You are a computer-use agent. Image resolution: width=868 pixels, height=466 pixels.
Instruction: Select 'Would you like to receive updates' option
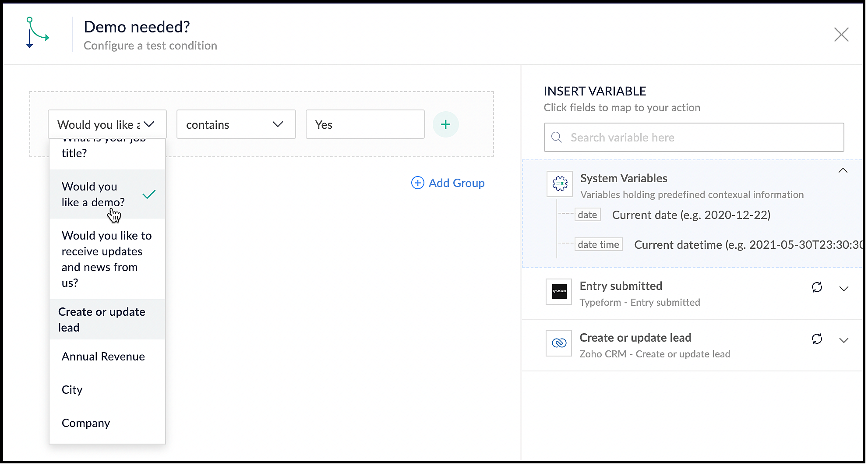tap(107, 259)
